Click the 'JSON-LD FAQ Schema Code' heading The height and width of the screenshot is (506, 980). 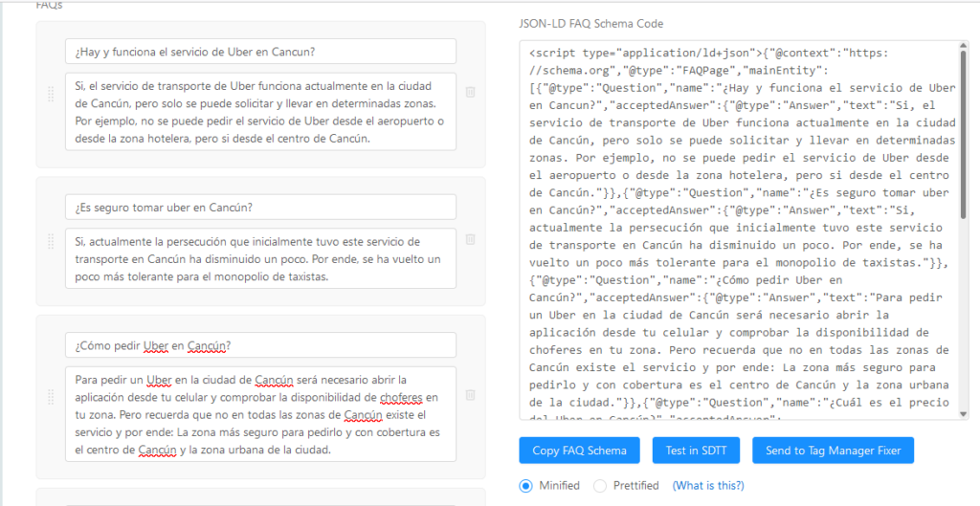[x=590, y=24]
